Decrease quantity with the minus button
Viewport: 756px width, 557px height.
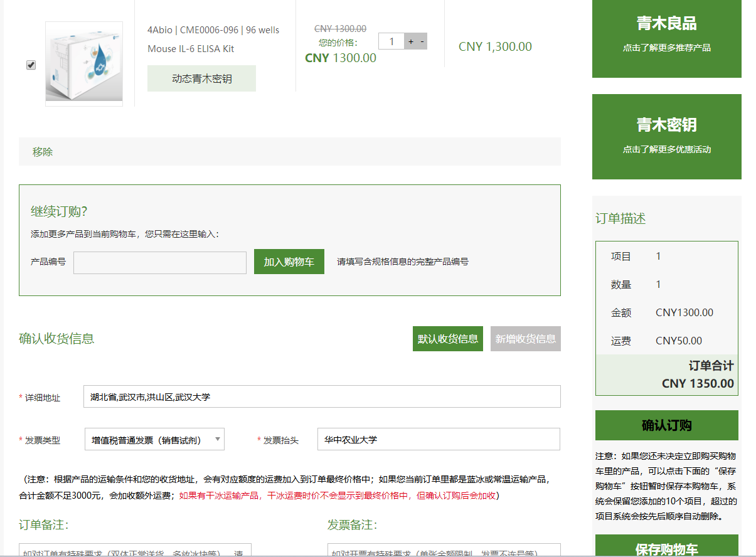point(422,41)
